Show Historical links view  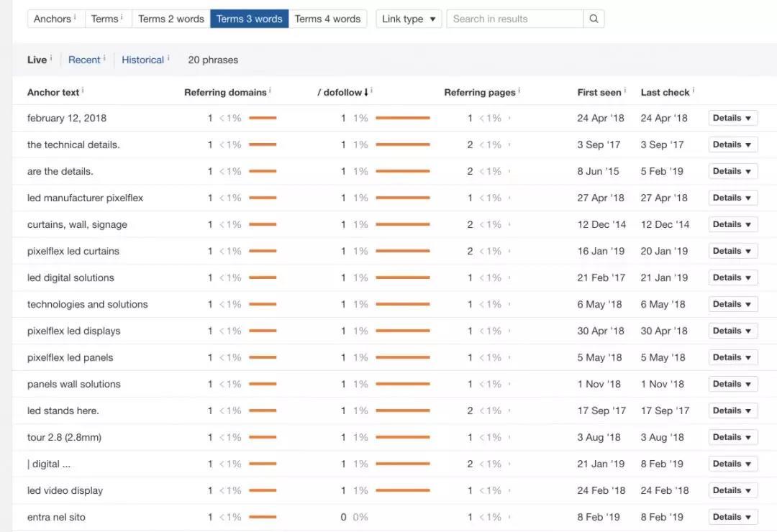click(142, 60)
